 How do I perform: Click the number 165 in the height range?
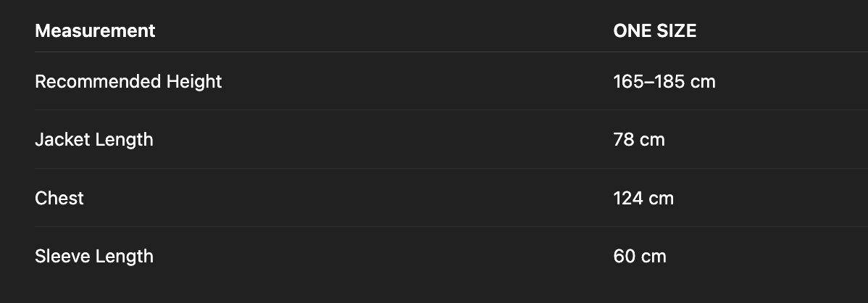coord(627,81)
